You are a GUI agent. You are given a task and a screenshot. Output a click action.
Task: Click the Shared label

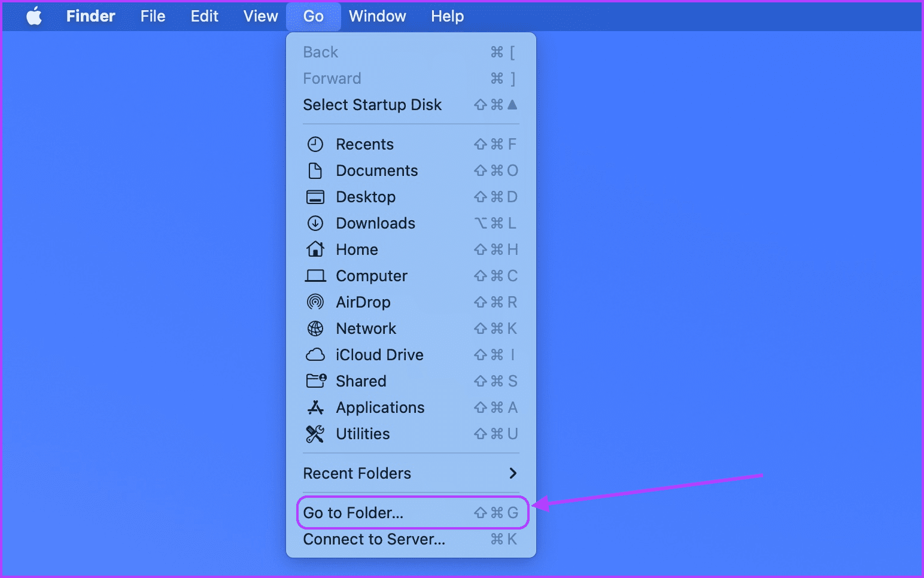click(x=361, y=381)
